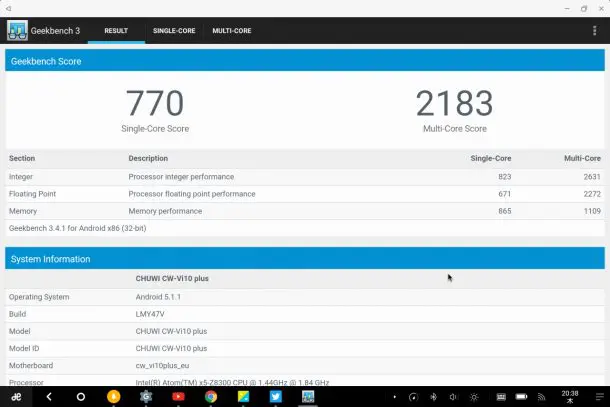
Task: Expand the hidden tray icons dot
Action: pyautogui.click(x=394, y=397)
